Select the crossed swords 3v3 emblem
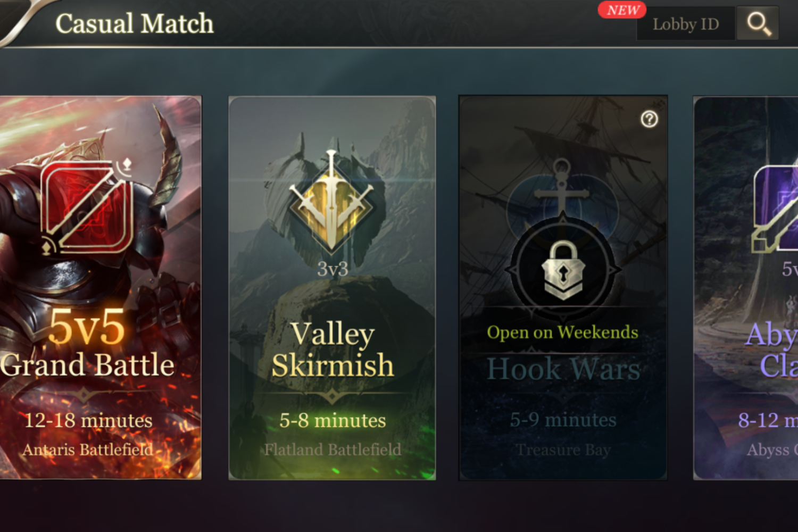 [x=331, y=202]
